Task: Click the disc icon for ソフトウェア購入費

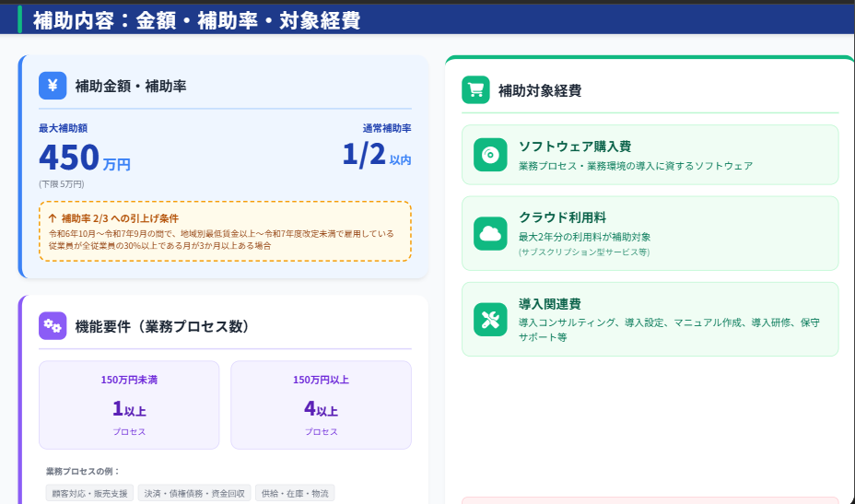Action: 490,155
